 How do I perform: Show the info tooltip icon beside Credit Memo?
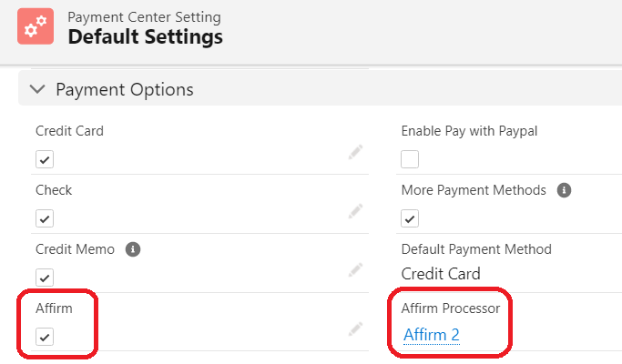pyautogui.click(x=133, y=249)
